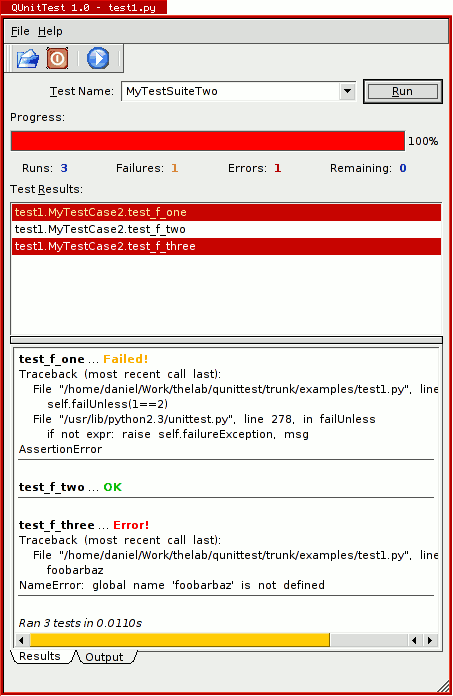Select test_f_one in Test Results list
This screenshot has width=453, height=696.
tap(226, 212)
